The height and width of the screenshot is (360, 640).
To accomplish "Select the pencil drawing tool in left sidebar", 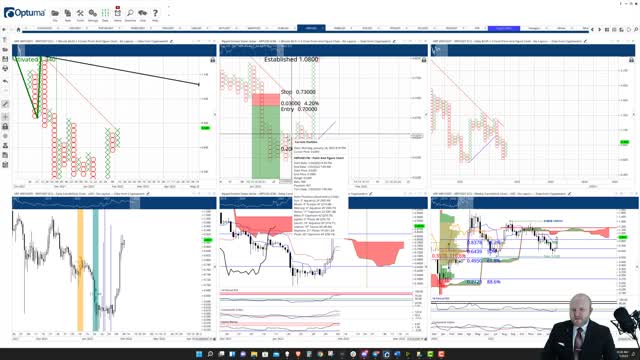I will click(x=5, y=104).
